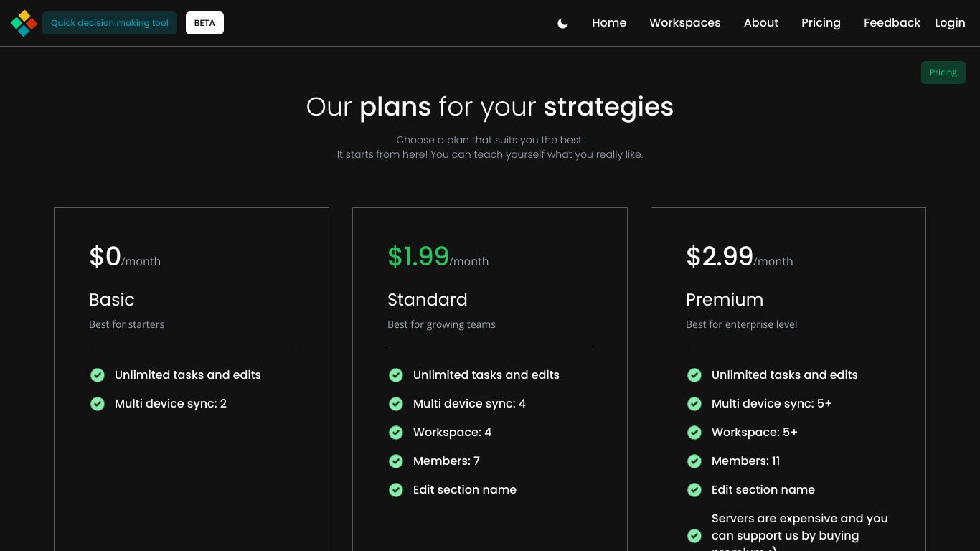Click the Premium plan's Members: 11 checkmark icon

pos(694,461)
